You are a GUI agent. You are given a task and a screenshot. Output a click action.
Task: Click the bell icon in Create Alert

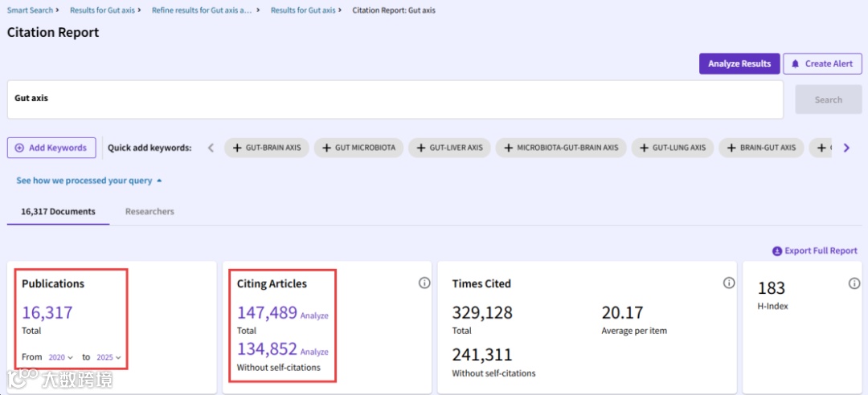point(796,63)
